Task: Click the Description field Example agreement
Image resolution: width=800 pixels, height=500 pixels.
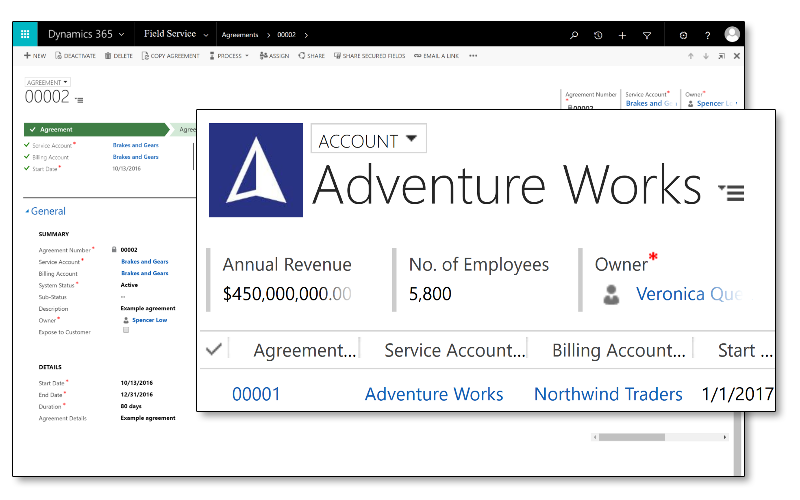Action: 148,308
